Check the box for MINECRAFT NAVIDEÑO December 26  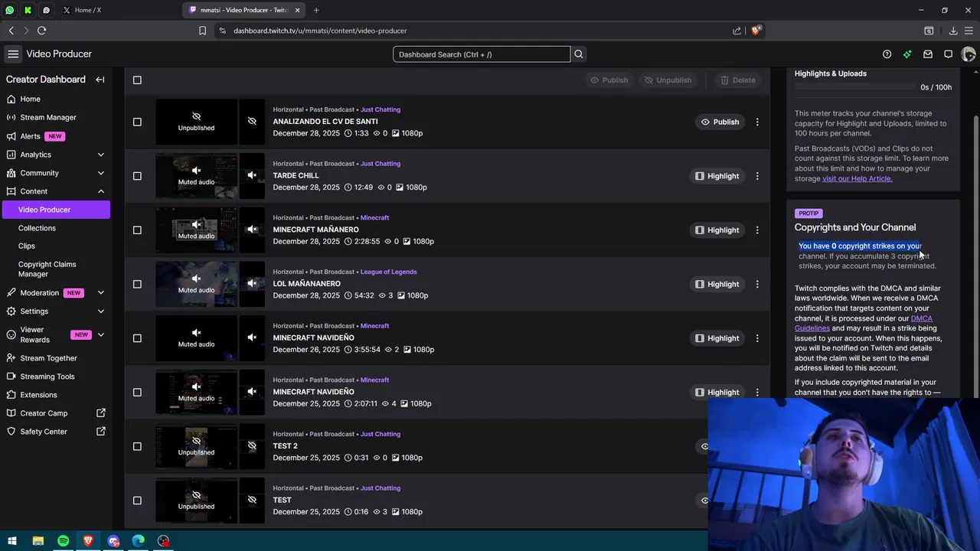point(137,338)
